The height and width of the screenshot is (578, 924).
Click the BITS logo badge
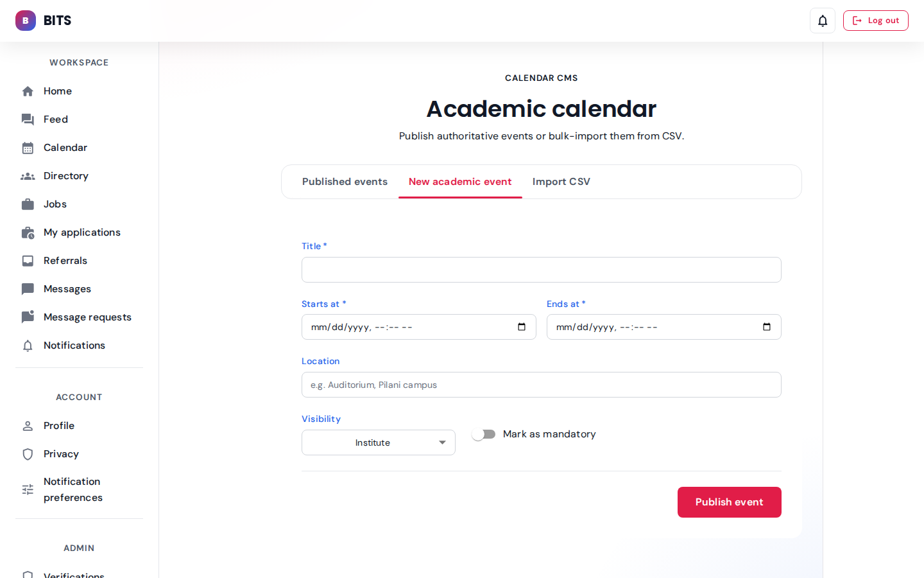26,21
